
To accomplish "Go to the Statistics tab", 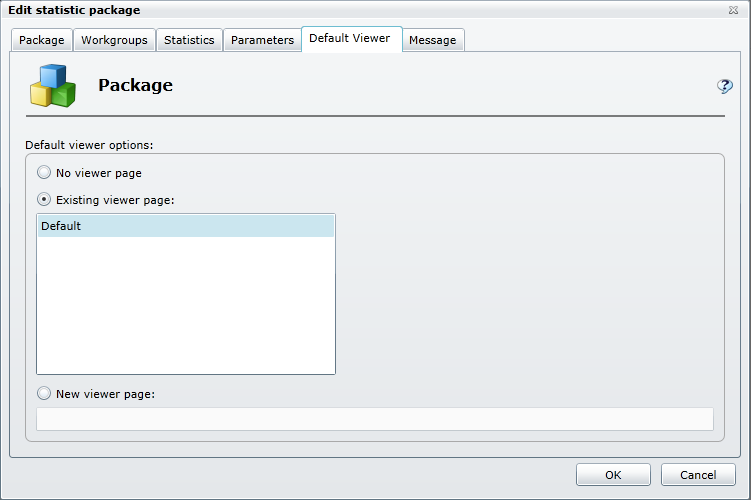I will [189, 40].
